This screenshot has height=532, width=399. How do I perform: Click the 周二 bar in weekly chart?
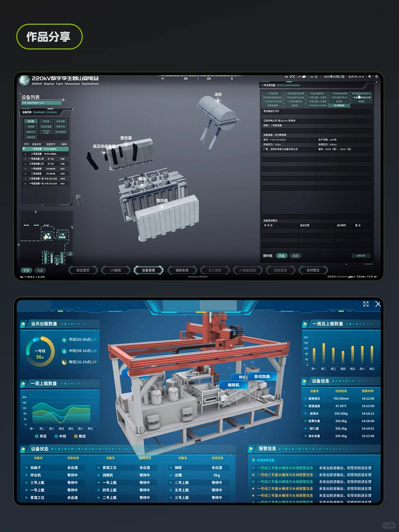pos(324,354)
